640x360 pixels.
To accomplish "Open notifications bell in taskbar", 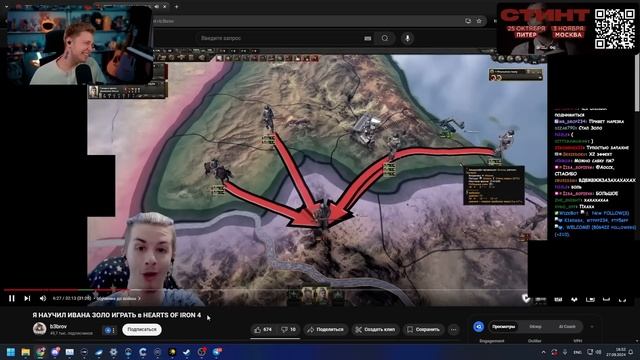I will (631, 352).
